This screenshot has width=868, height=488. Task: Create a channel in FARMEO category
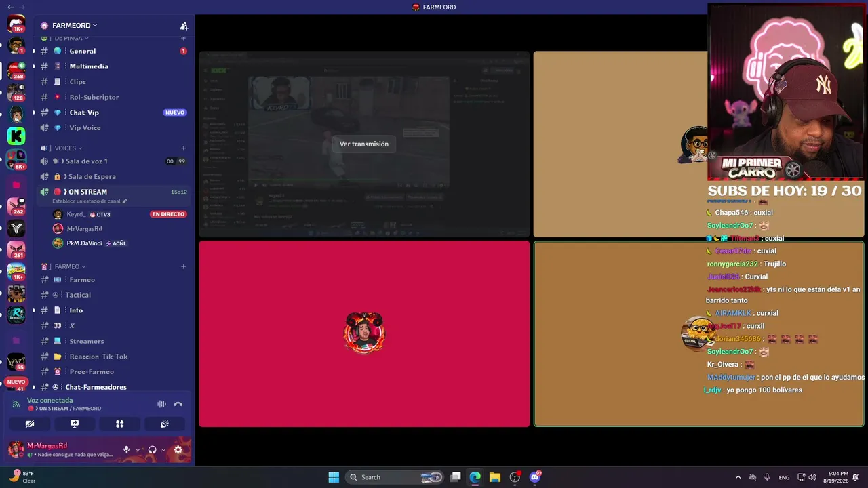183,267
